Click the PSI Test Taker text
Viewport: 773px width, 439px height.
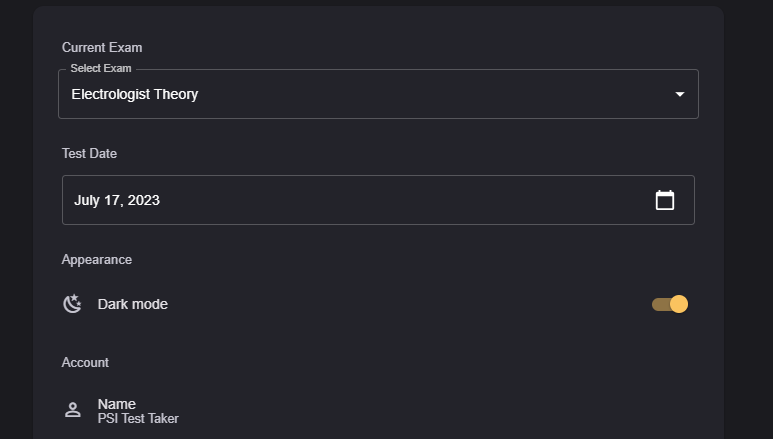[x=138, y=419]
